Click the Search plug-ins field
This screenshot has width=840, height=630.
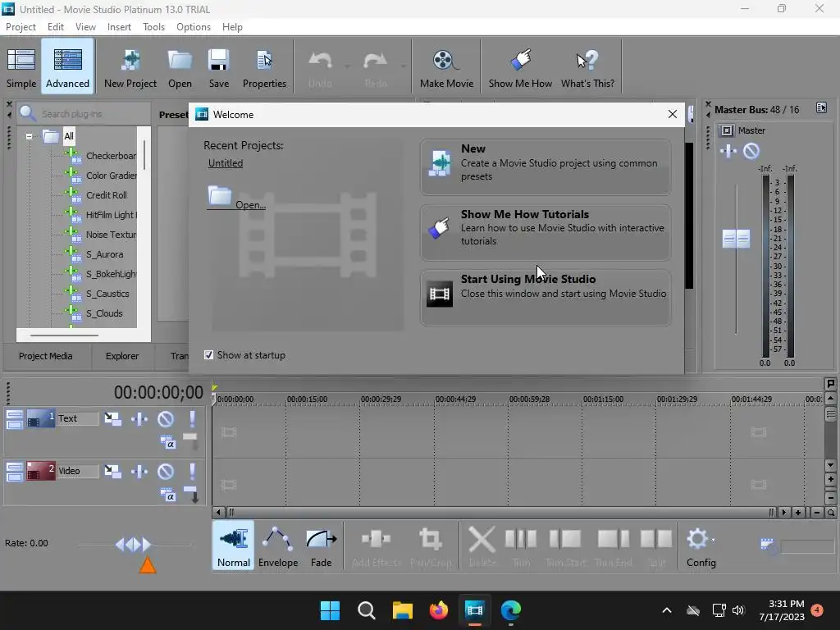pyautogui.click(x=84, y=113)
